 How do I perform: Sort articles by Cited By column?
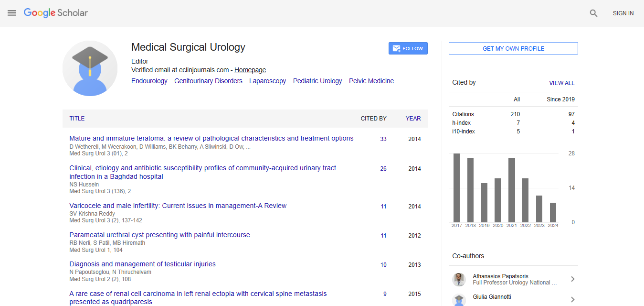[x=373, y=119]
